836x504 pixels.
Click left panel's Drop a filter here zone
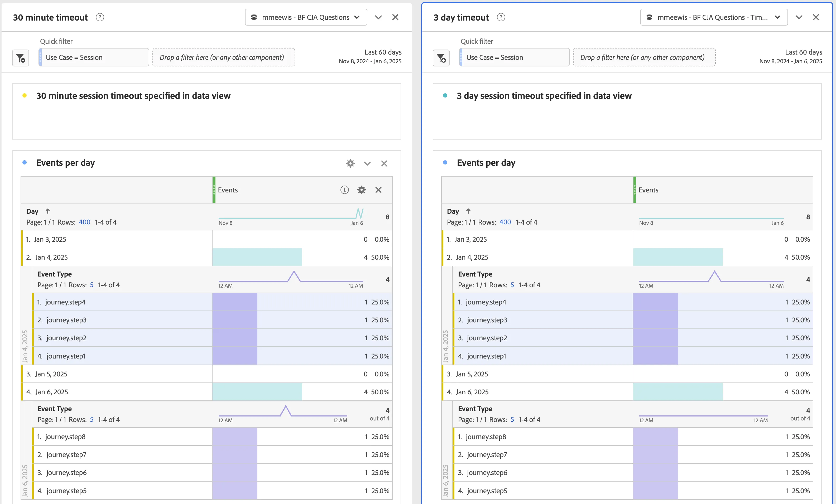tap(224, 57)
